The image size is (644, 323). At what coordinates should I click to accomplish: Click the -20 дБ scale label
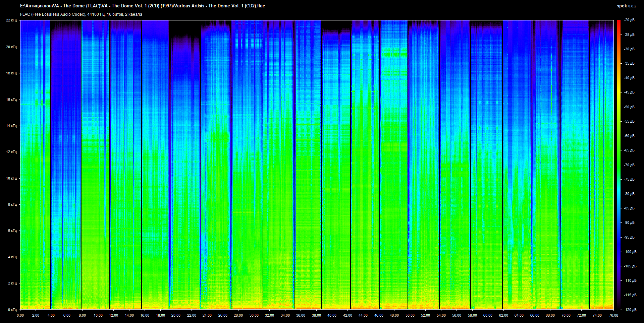point(629,20)
